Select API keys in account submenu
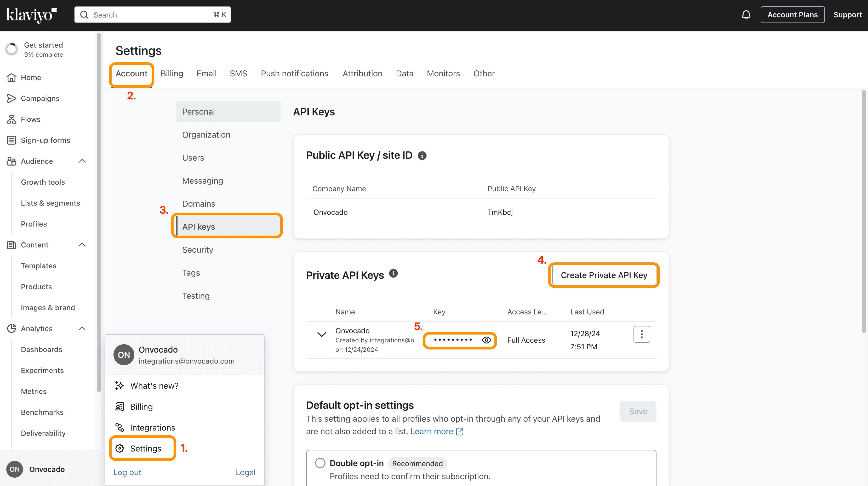 228,227
